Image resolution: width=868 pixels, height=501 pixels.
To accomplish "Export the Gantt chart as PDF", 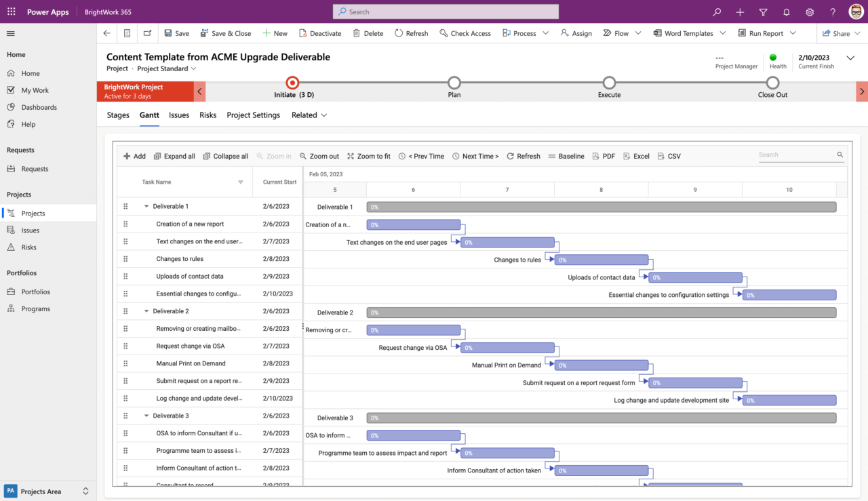I will point(603,156).
